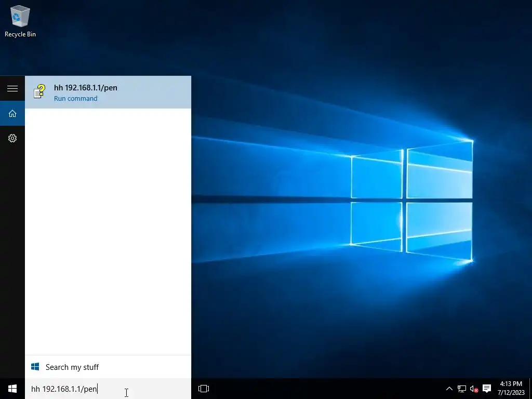532x399 pixels.
Task: Select the Home icon in search sidebar
Action: (x=12, y=113)
